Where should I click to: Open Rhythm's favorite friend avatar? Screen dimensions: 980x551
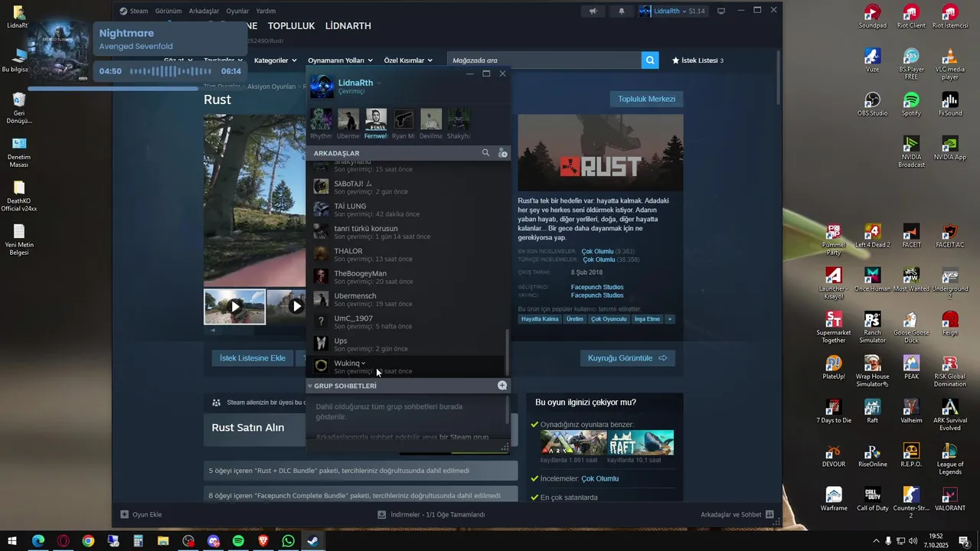(322, 119)
